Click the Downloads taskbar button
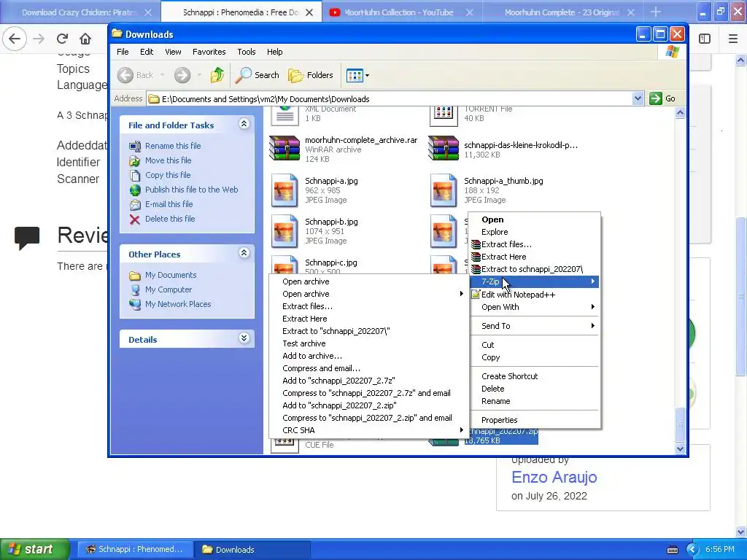Viewport: 747px width, 560px height. 252,549
